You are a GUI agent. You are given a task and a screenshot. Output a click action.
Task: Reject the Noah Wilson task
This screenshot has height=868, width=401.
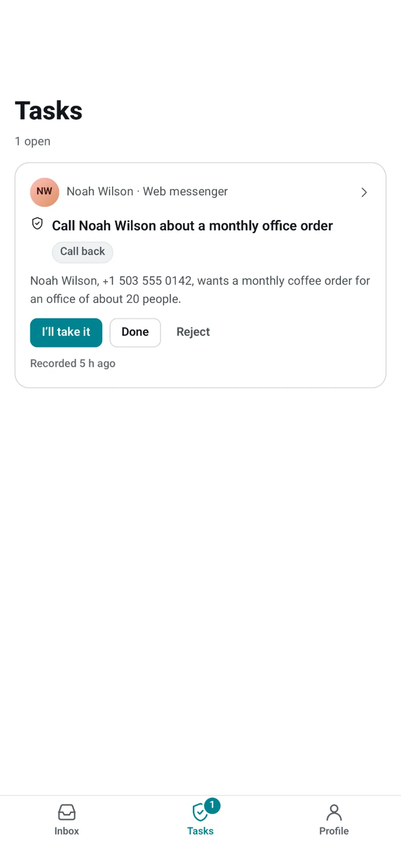coord(193,332)
